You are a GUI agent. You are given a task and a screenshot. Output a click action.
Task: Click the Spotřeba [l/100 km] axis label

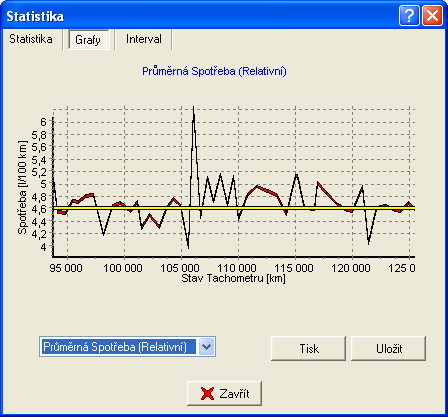[22, 187]
